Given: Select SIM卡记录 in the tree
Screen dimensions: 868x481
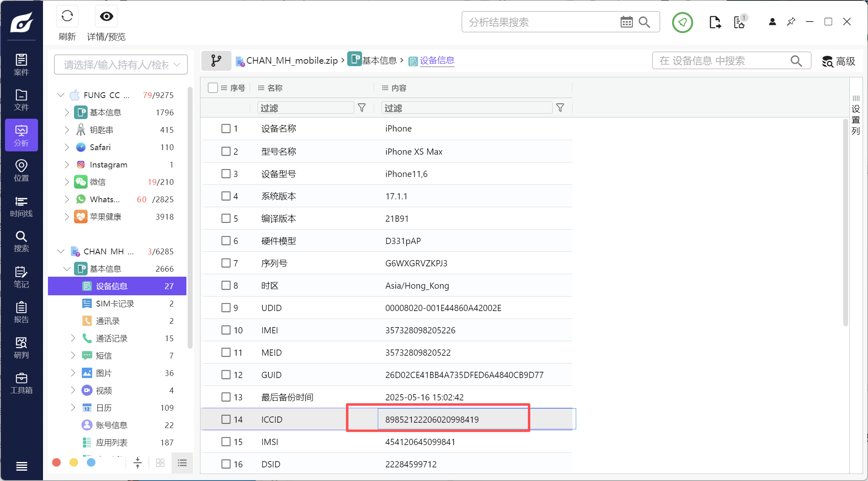Looking at the screenshot, I should point(115,304).
